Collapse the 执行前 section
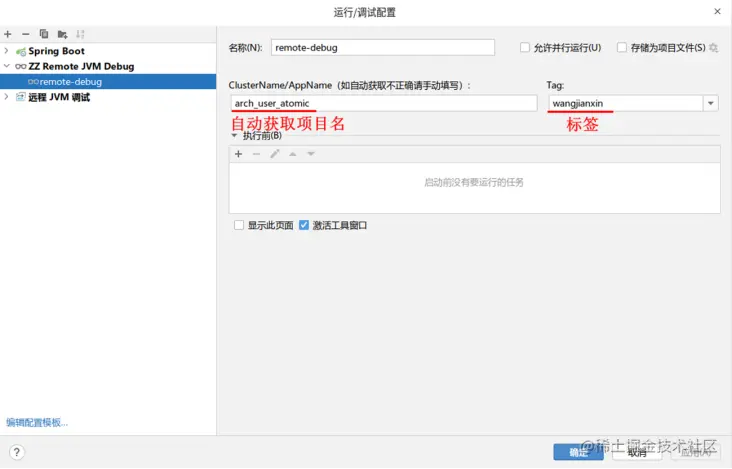732x469 pixels. tap(234, 136)
